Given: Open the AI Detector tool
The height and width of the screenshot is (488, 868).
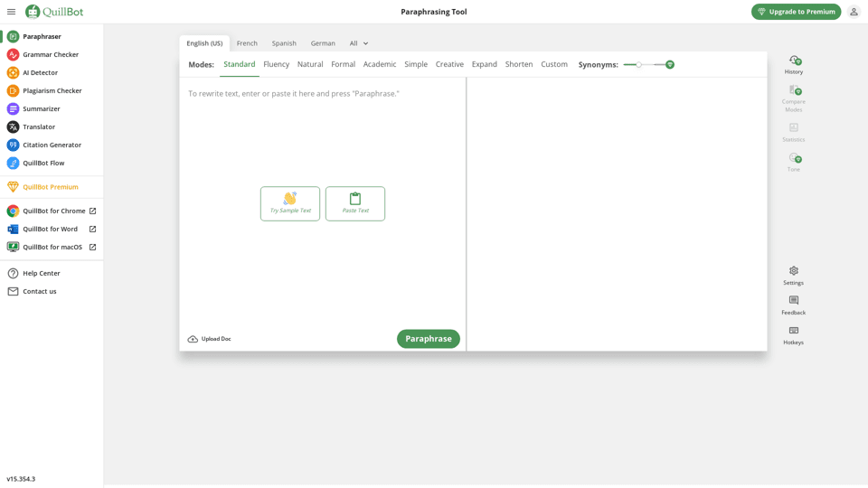Looking at the screenshot, I should [52, 72].
